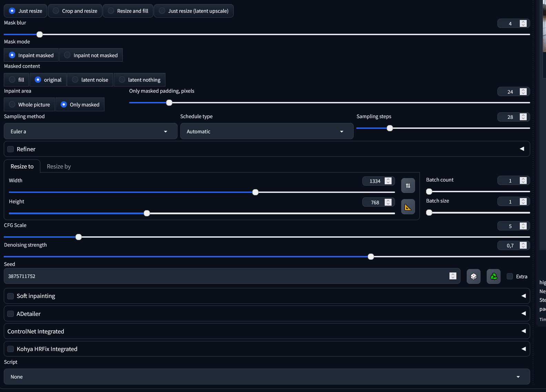Click the Denoising strength spinner arrows
This screenshot has width=546, height=392.
[523, 245]
